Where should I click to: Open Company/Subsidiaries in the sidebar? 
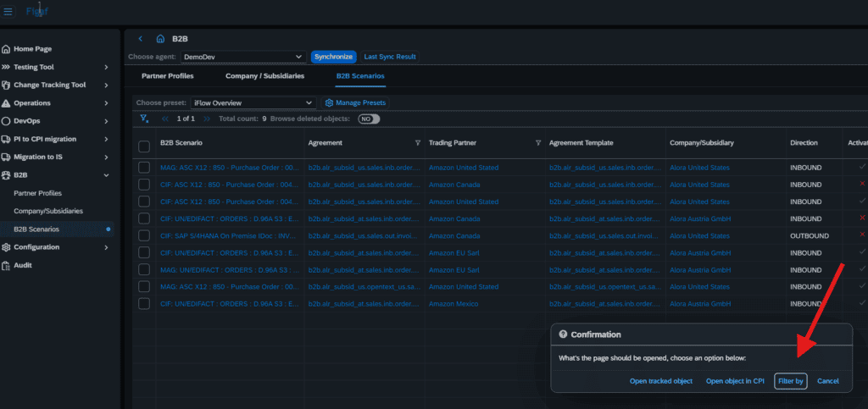click(x=48, y=211)
